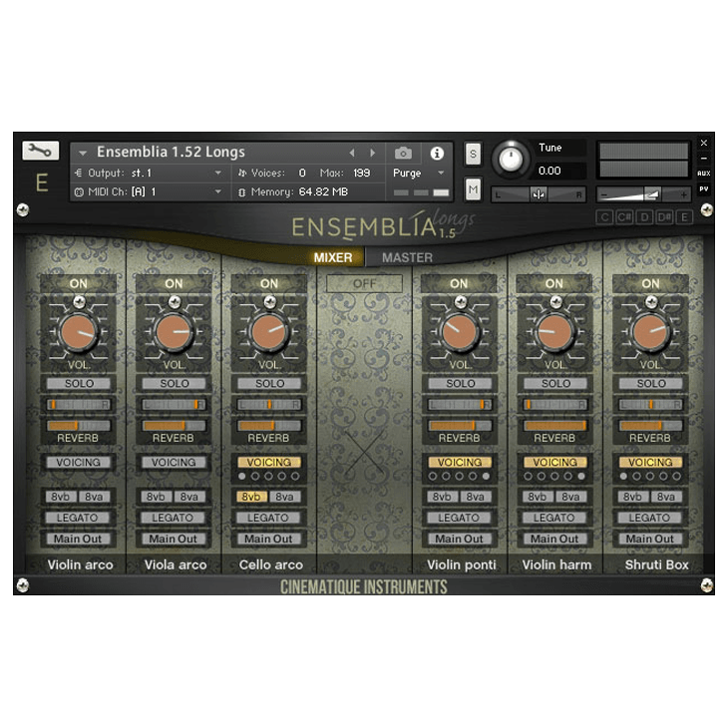This screenshot has height=728, width=728.
Task: Minimize the instrument view with minus button
Action: click(704, 158)
